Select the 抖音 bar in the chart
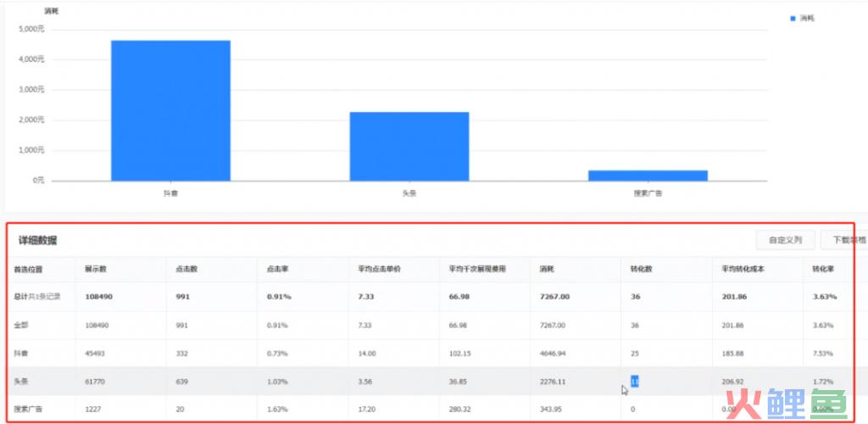Image resolution: width=868 pixels, height=424 pixels. pos(170,111)
